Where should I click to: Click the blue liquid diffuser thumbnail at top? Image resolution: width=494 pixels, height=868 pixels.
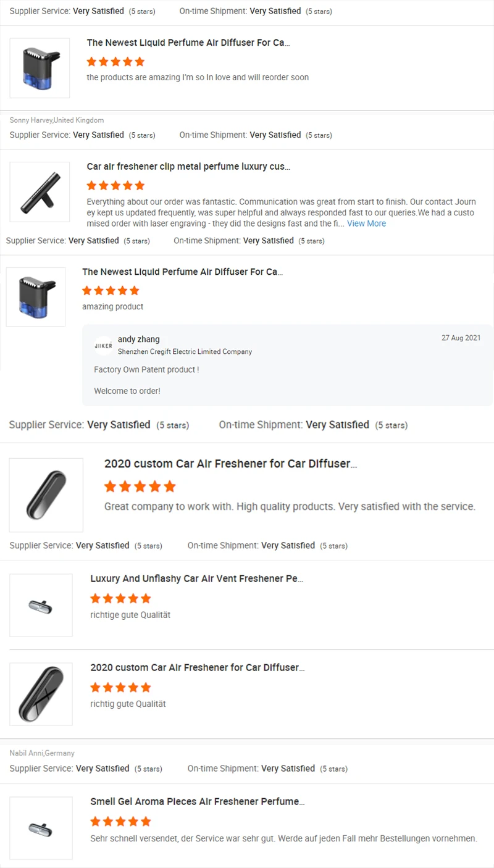click(x=40, y=68)
